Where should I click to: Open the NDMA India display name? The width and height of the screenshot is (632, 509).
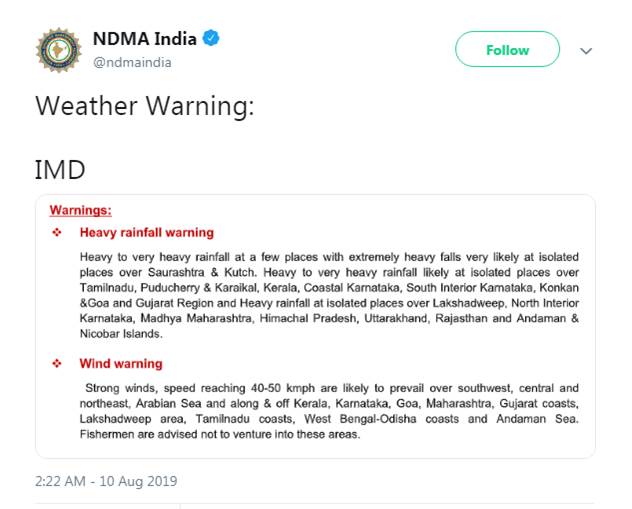(x=145, y=39)
